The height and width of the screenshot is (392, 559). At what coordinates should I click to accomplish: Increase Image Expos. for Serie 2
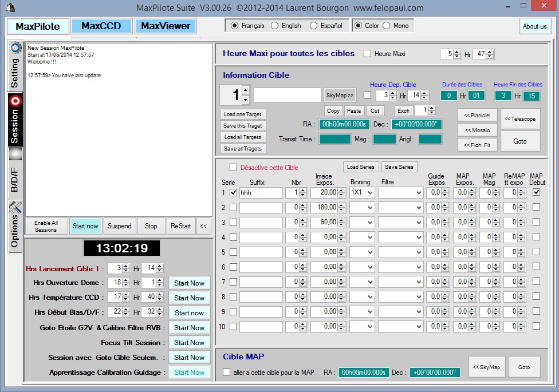[x=341, y=205]
